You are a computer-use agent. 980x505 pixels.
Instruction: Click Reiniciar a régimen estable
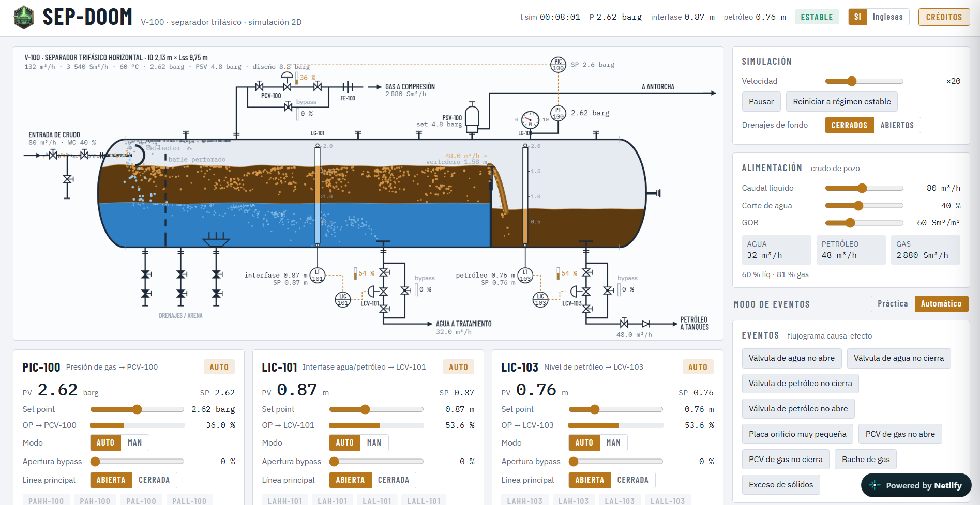click(x=841, y=102)
